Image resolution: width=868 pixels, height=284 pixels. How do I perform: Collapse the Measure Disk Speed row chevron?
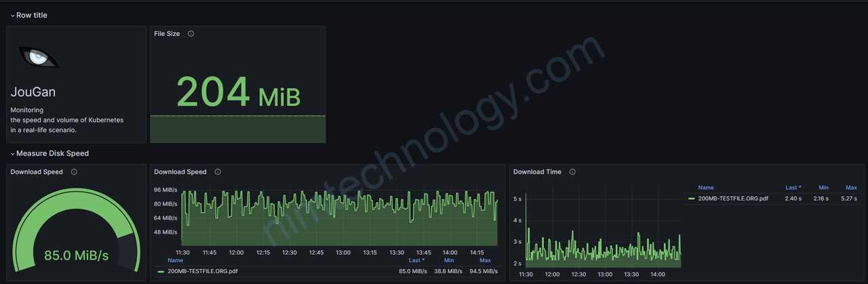pyautogui.click(x=12, y=154)
